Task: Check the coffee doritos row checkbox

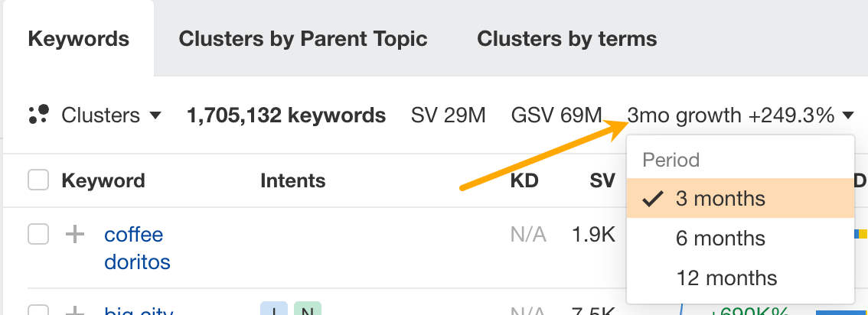Action: pos(38,234)
